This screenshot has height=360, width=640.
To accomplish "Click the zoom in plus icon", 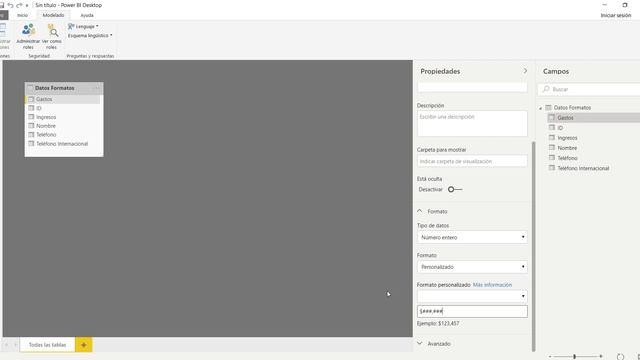I will [x=601, y=357].
